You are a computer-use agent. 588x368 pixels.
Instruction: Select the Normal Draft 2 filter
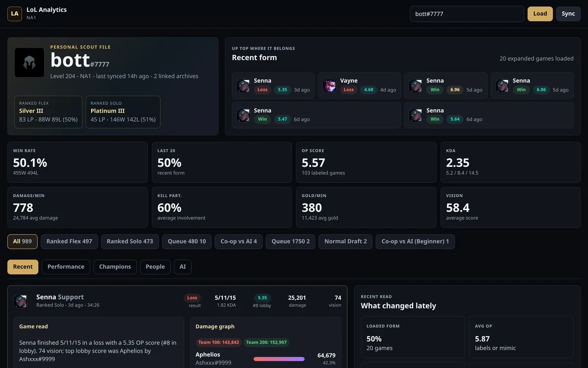coord(345,241)
